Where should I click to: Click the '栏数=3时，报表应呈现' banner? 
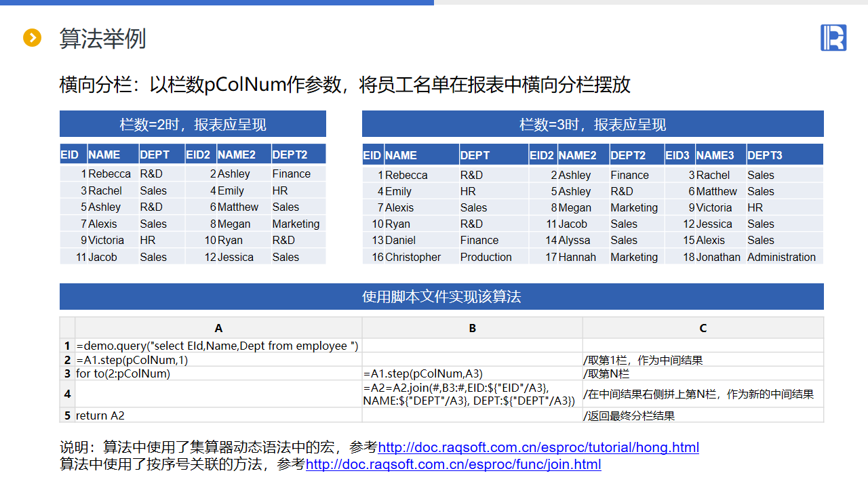pyautogui.click(x=592, y=125)
